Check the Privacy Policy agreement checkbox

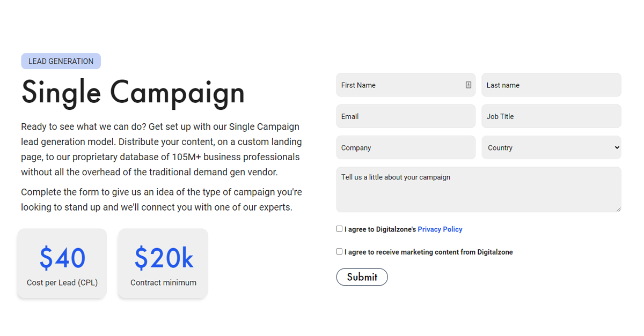tap(339, 228)
